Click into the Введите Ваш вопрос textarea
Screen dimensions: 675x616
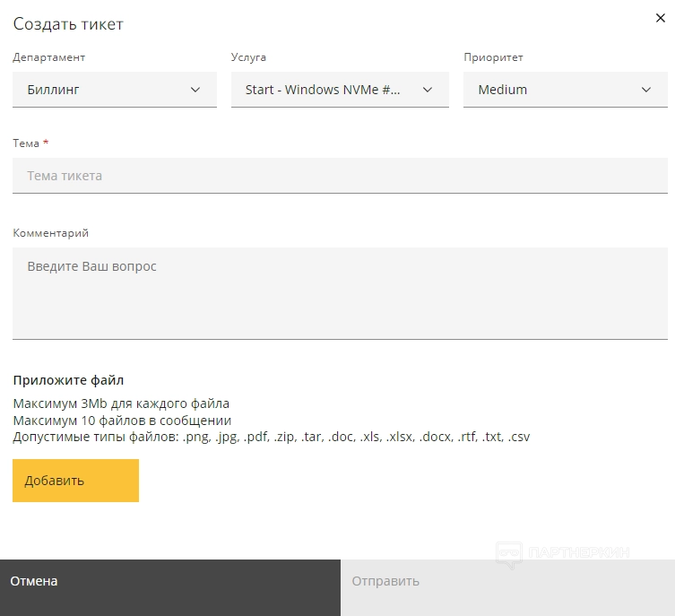coord(340,293)
